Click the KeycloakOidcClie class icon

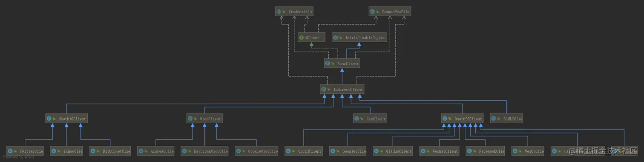(184, 151)
